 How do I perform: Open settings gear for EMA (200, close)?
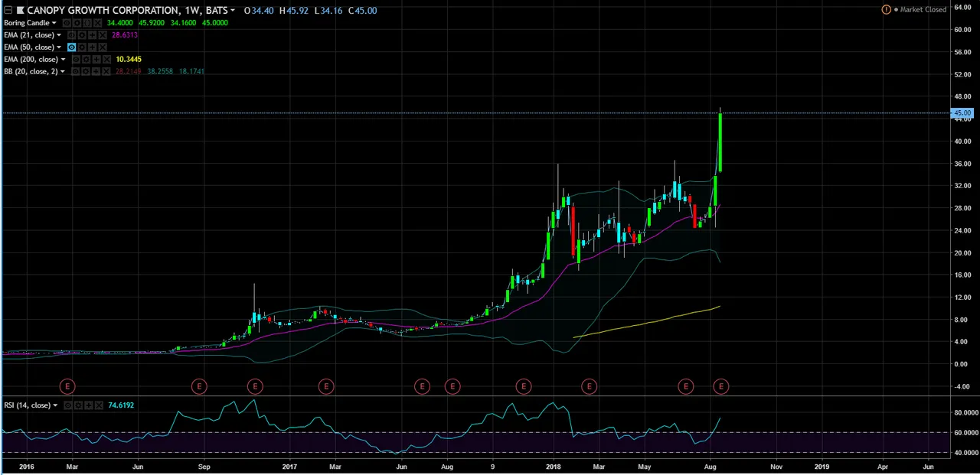pyautogui.click(x=86, y=60)
